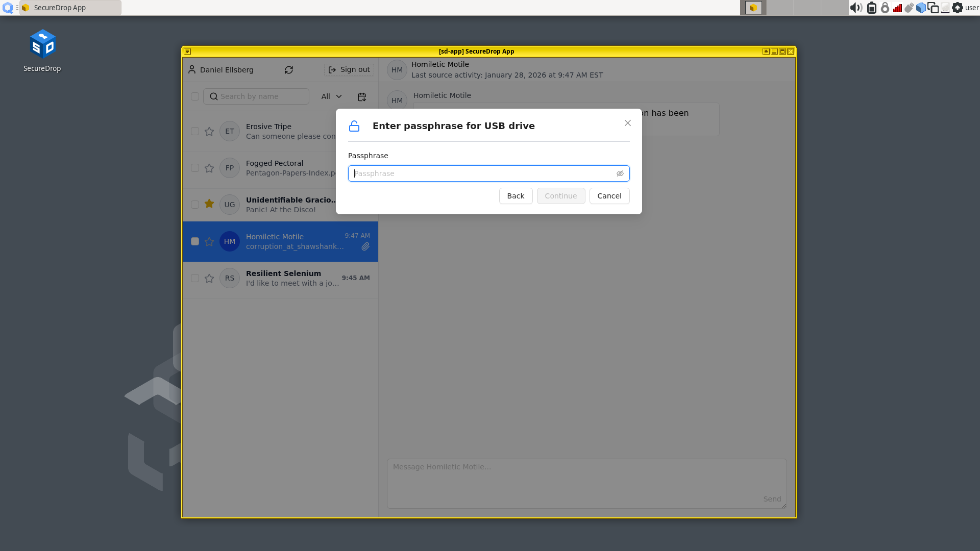
Task: Open the window menu of sd-app titlebar
Action: click(x=187, y=52)
